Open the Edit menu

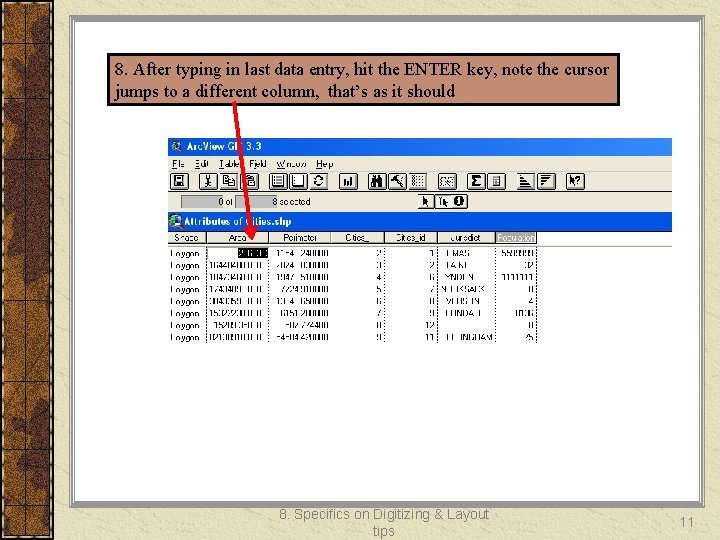(x=202, y=164)
